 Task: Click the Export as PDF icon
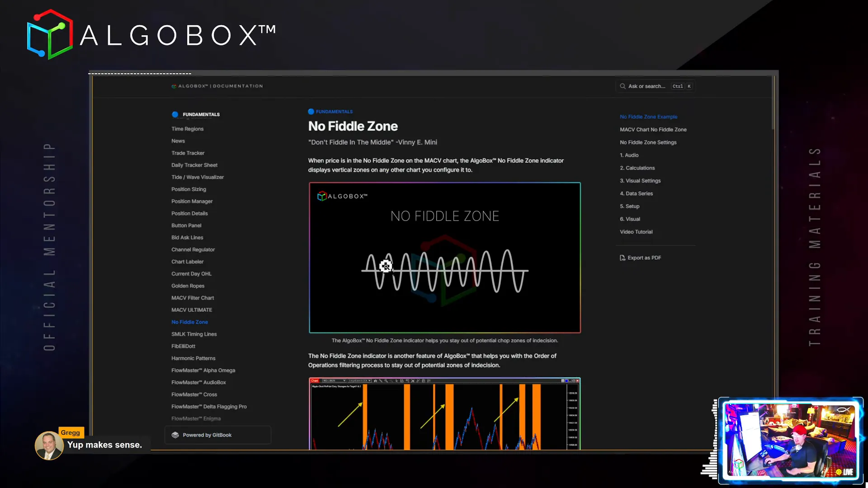click(623, 258)
